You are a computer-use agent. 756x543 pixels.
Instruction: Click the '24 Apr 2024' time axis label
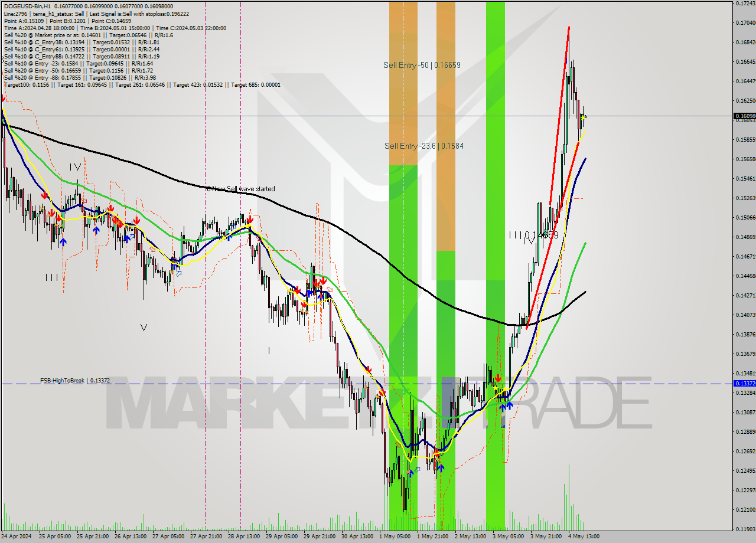click(x=18, y=537)
